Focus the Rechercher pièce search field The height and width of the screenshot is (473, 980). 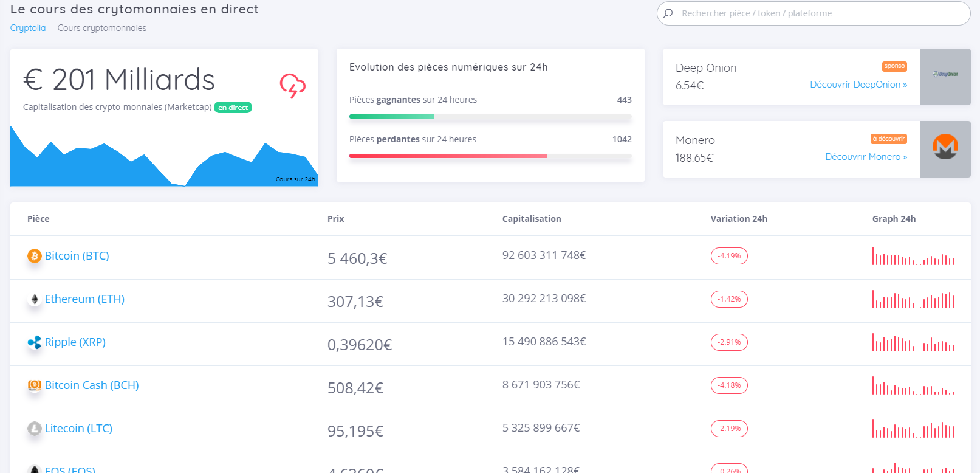tap(814, 13)
